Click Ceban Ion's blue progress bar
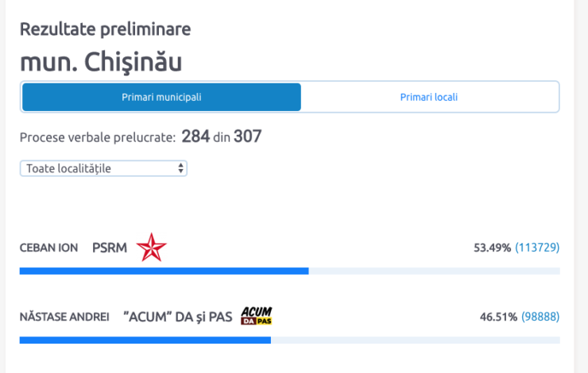The image size is (588, 373). pos(164,271)
